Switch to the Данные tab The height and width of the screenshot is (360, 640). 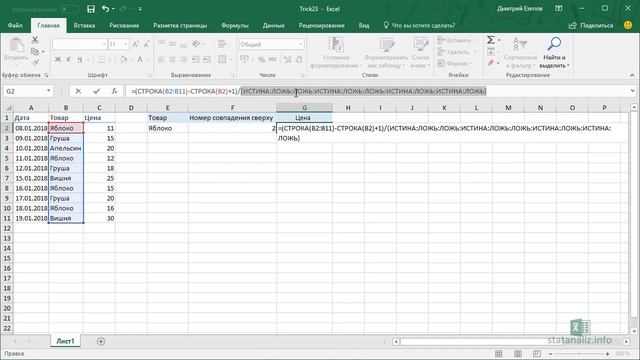click(x=273, y=25)
